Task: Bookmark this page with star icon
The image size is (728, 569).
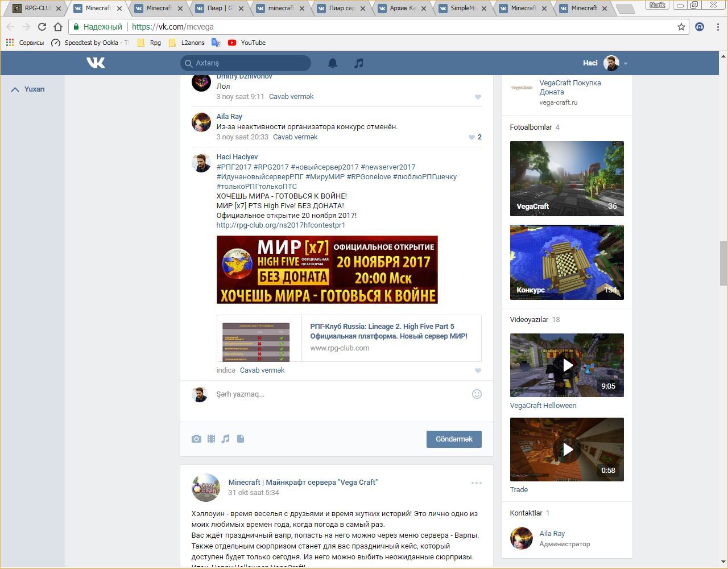Action: pyautogui.click(x=681, y=27)
